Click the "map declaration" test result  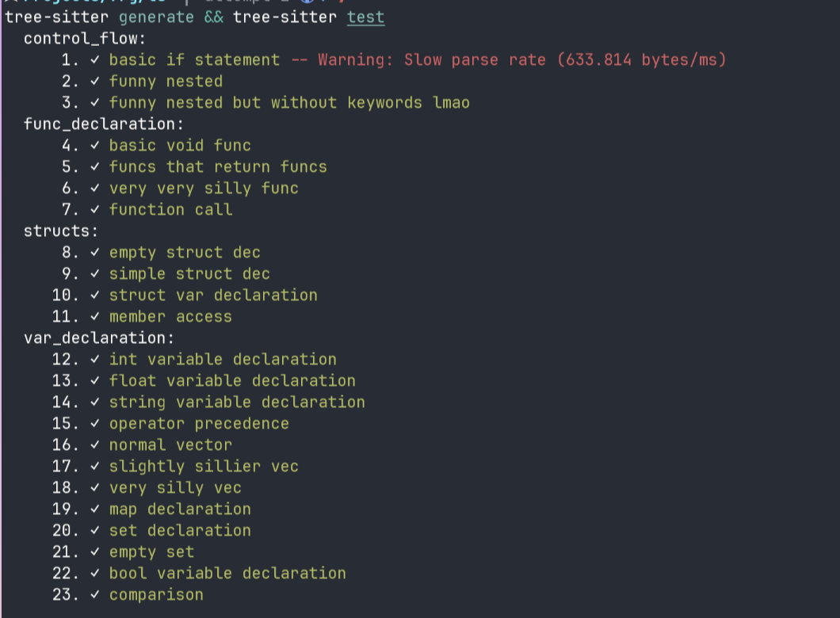(180, 509)
